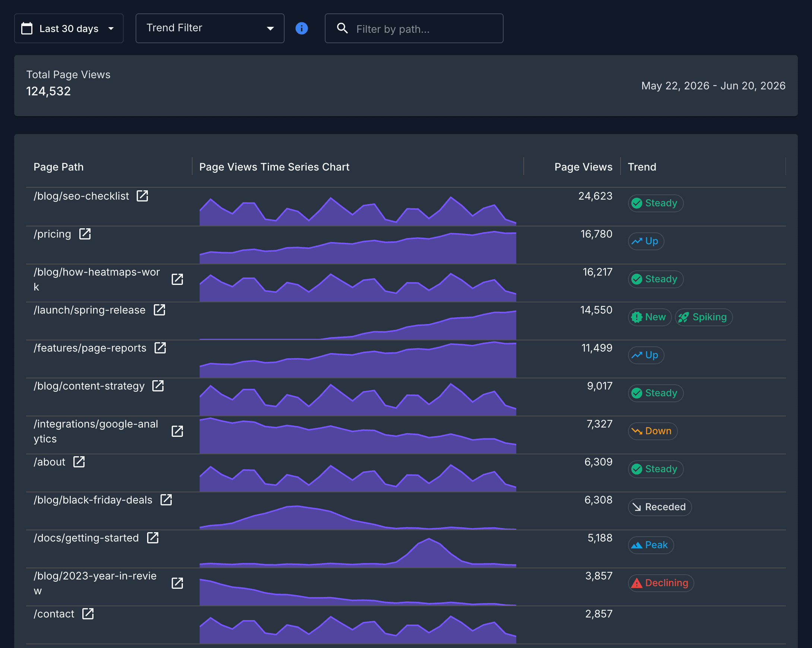This screenshot has height=648, width=812.
Task: Click the 24,623 page views value
Action: (595, 196)
